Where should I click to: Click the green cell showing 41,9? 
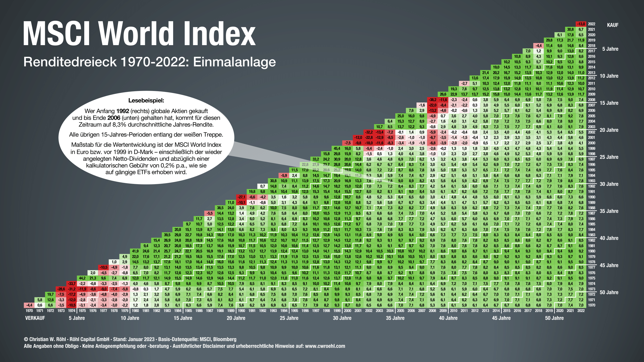click(135, 251)
